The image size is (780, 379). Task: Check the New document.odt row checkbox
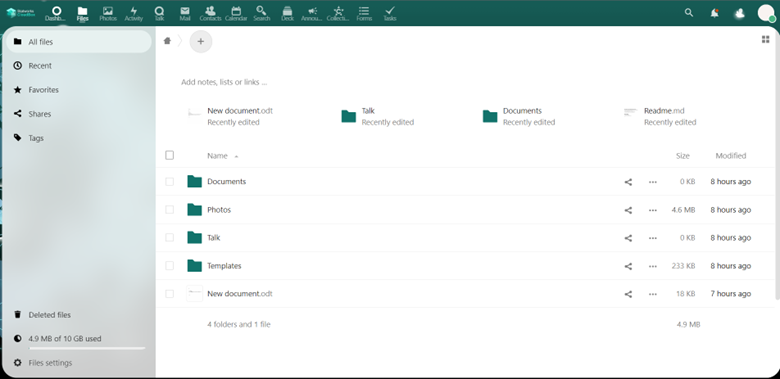(170, 294)
